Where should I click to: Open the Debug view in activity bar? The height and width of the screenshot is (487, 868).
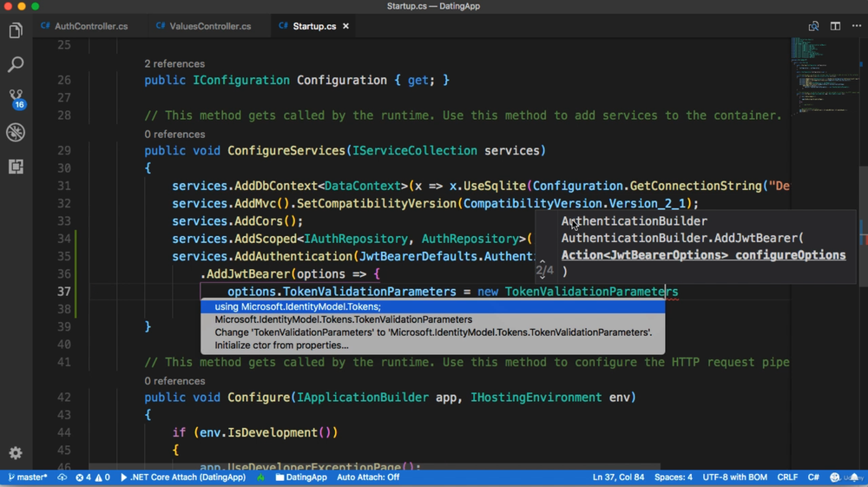pos(16,132)
